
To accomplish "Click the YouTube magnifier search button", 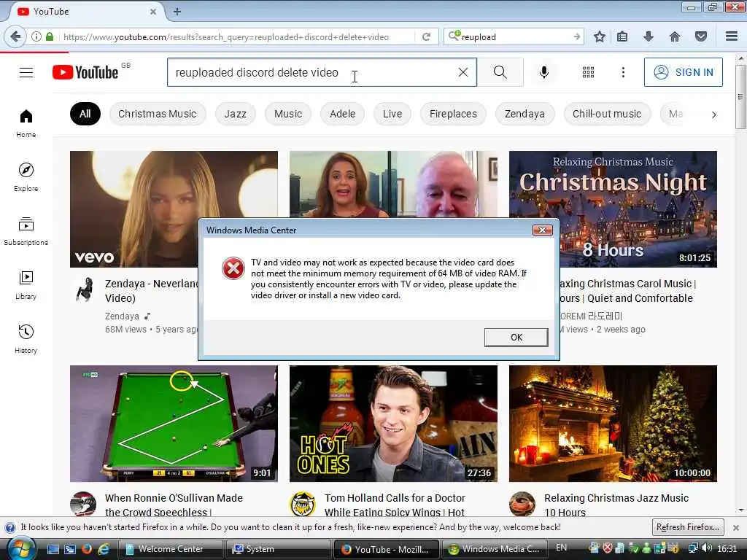I will pos(500,72).
